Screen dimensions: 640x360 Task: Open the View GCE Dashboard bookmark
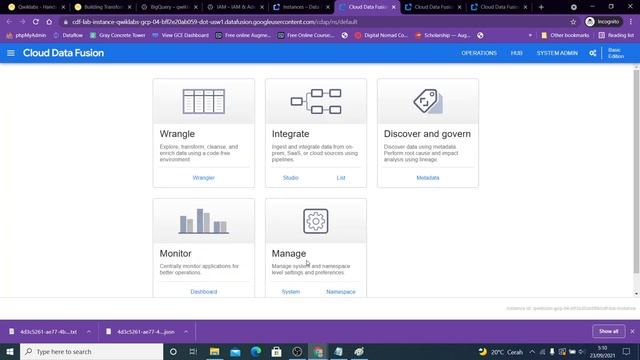tap(180, 36)
